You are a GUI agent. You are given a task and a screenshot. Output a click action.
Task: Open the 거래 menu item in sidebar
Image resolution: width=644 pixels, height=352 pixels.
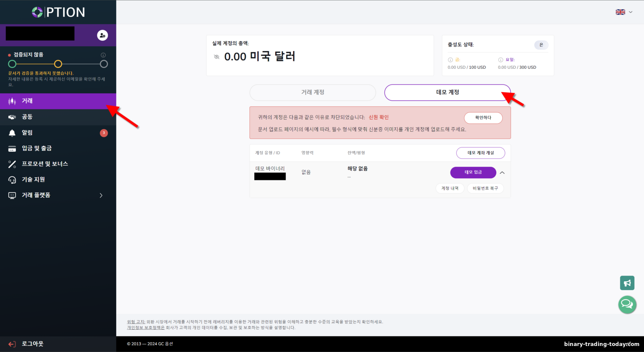(x=58, y=101)
